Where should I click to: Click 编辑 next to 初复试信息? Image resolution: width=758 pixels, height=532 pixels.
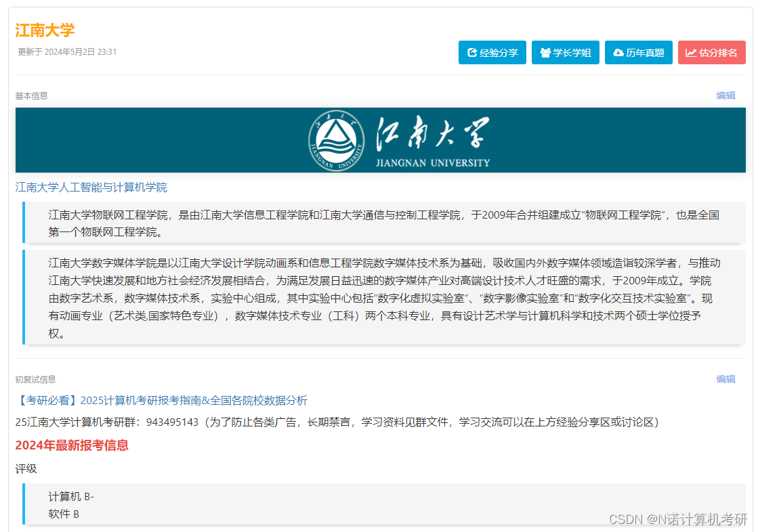coord(725,379)
